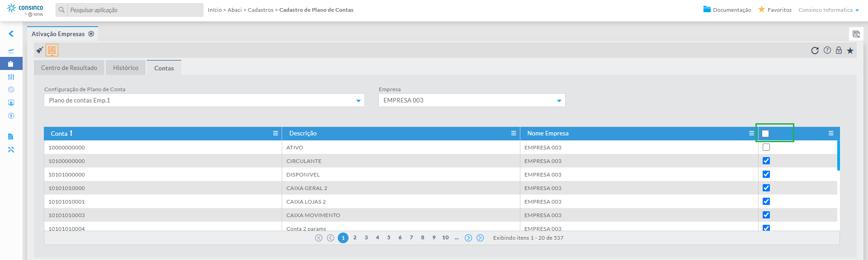Switch to Centro de Resultado tab

[69, 68]
